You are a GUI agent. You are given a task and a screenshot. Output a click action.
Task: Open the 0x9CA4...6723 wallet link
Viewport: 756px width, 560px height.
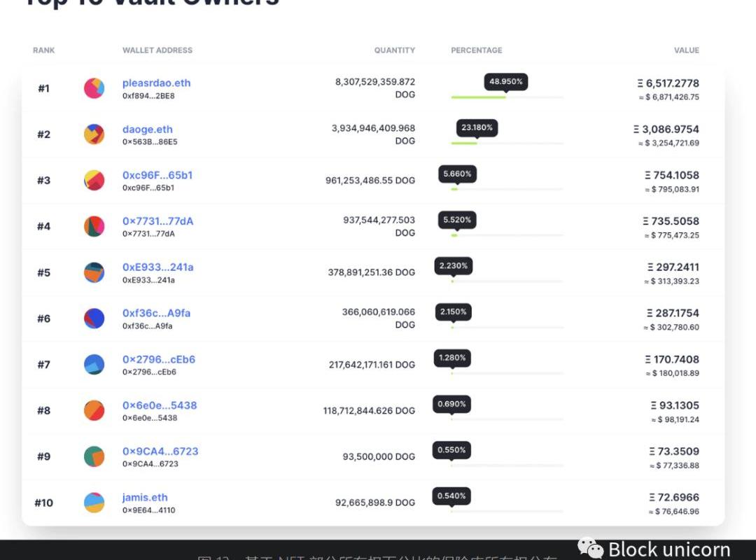click(160, 451)
